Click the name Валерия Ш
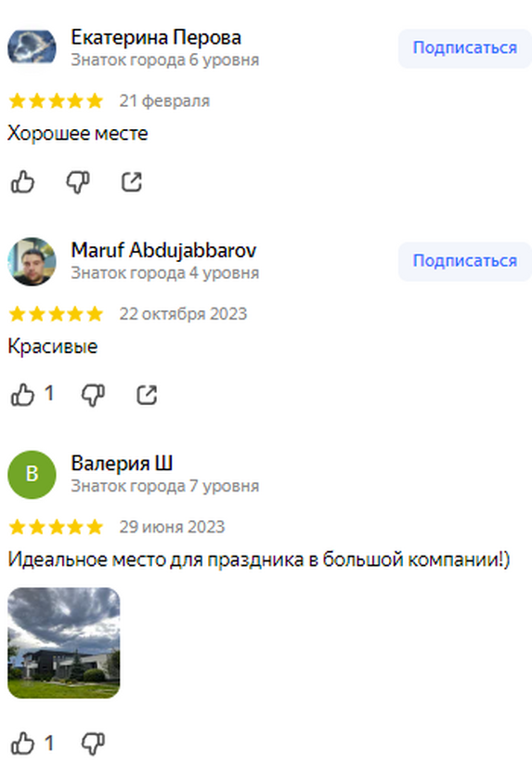 tap(122, 464)
